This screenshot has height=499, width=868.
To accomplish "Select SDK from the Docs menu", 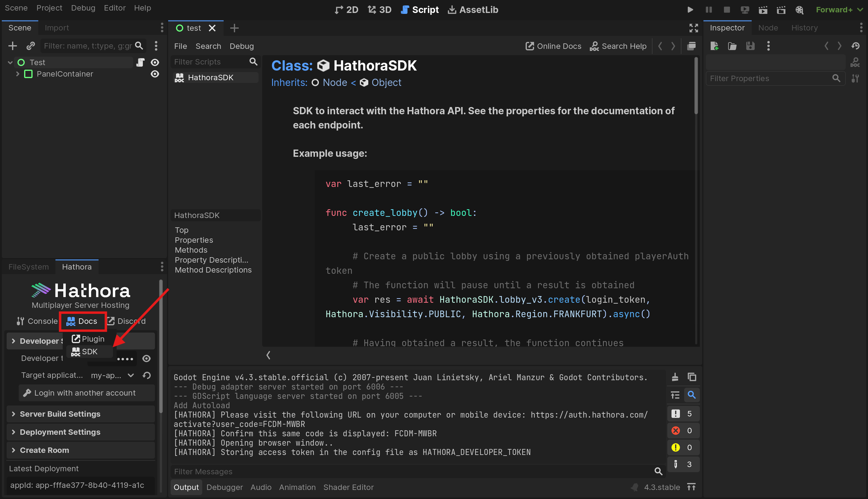I will (89, 352).
